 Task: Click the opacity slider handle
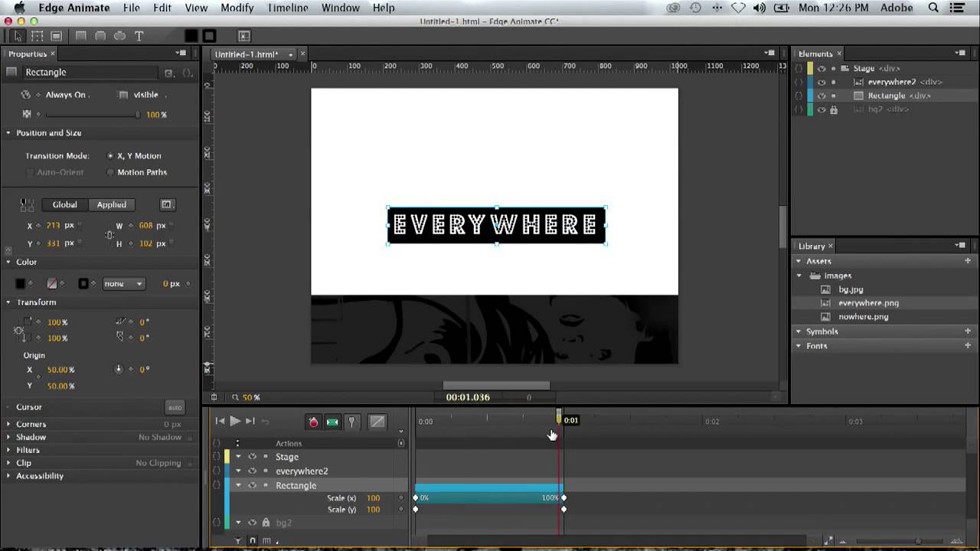pos(138,115)
